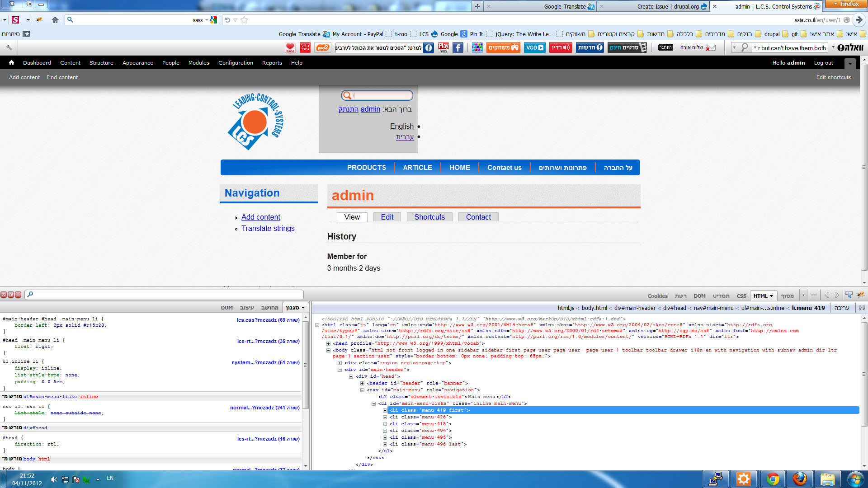This screenshot has height=488, width=868.
Task: Click the Firebug search box
Action: tap(164, 295)
